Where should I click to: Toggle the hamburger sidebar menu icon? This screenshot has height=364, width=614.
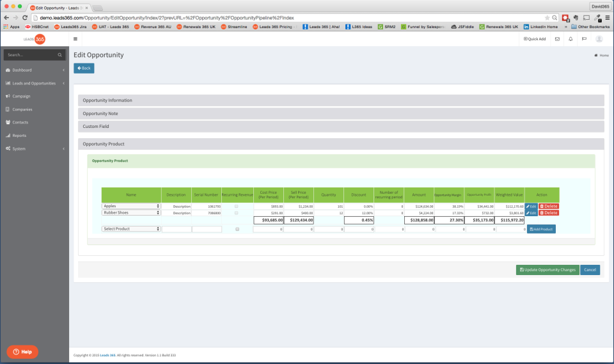[x=75, y=39]
